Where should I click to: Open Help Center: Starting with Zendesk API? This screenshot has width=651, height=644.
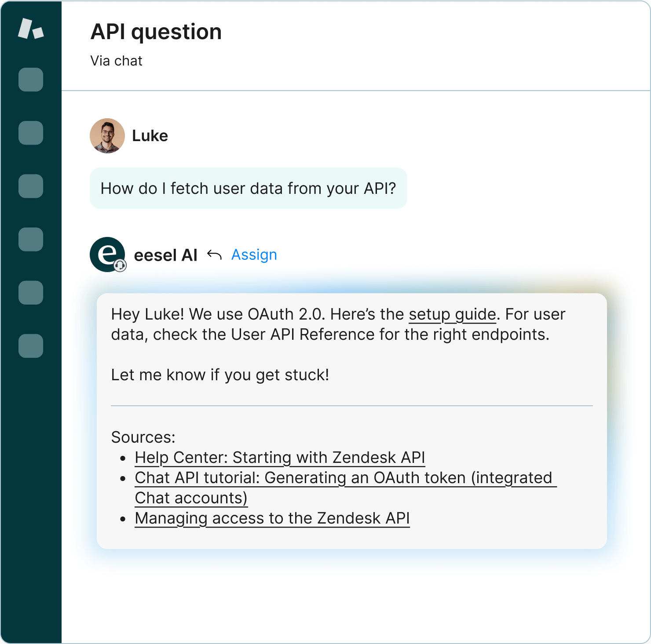tap(280, 458)
